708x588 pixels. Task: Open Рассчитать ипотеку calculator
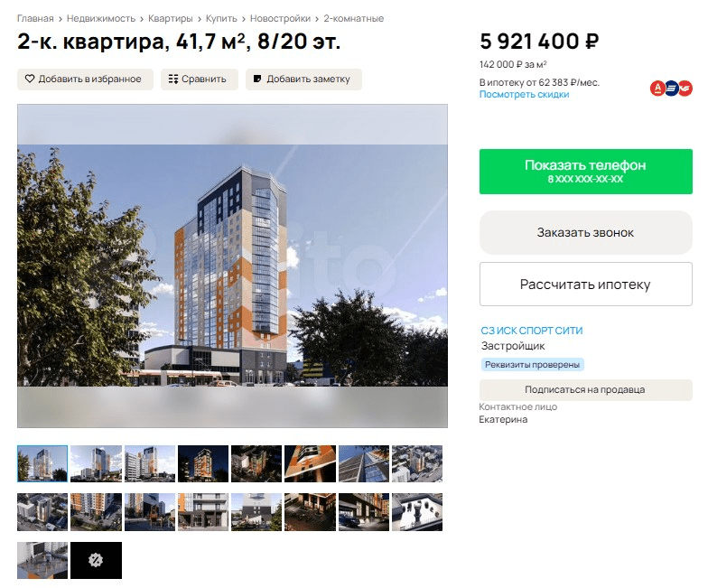(x=585, y=284)
